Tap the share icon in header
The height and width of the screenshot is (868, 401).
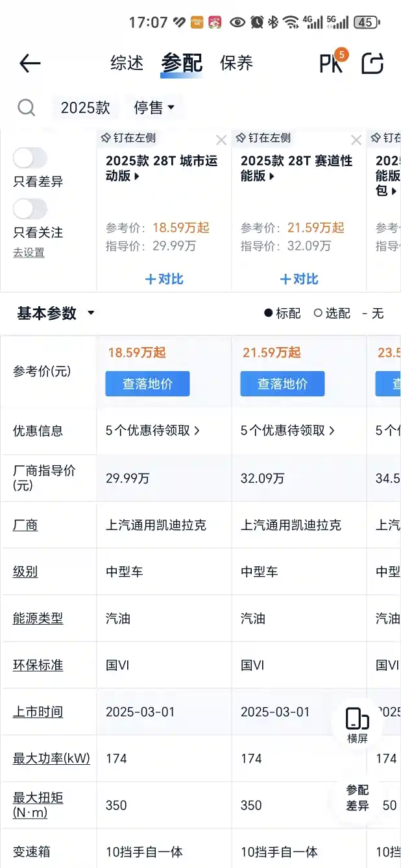(x=373, y=63)
